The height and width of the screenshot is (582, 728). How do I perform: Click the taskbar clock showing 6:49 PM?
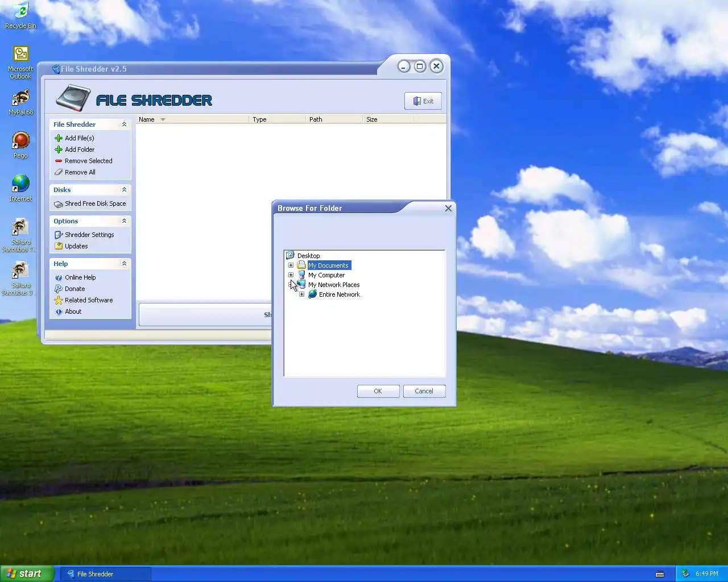point(706,573)
